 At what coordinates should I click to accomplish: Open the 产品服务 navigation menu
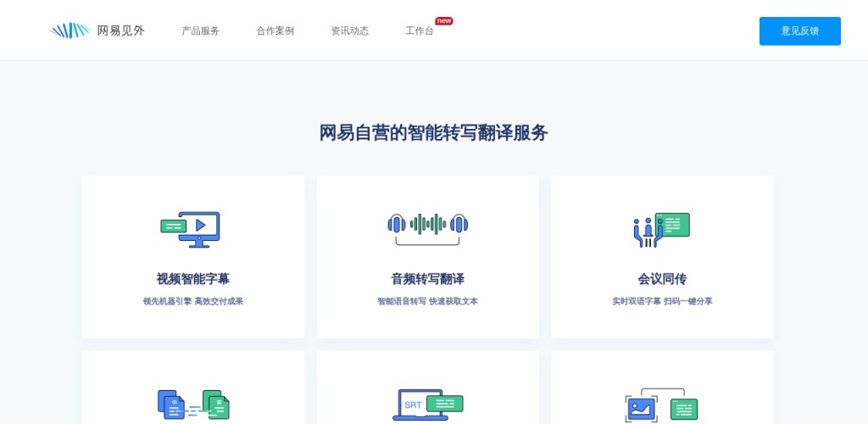[200, 31]
